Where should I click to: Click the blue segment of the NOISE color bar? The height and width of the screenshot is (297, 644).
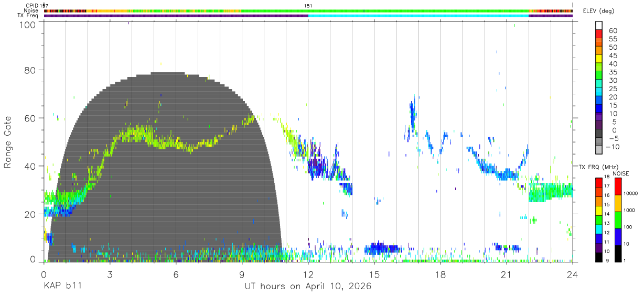(618, 237)
